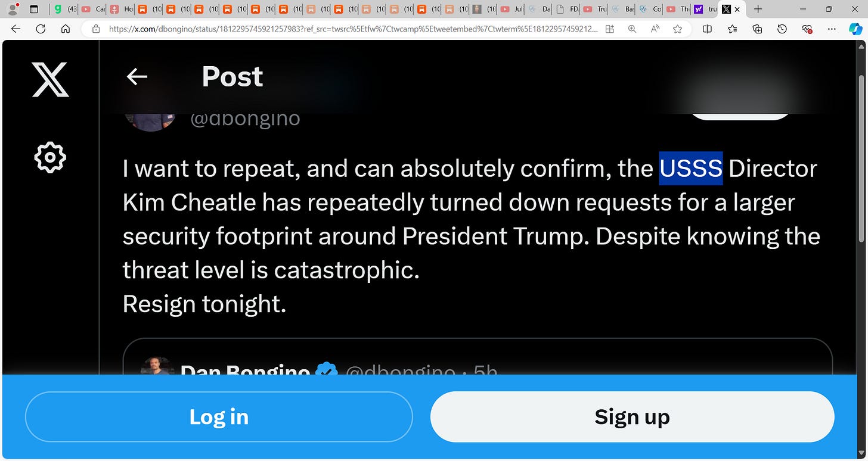This screenshot has width=868, height=461.
Task: Click the browser home icon
Action: point(66,29)
